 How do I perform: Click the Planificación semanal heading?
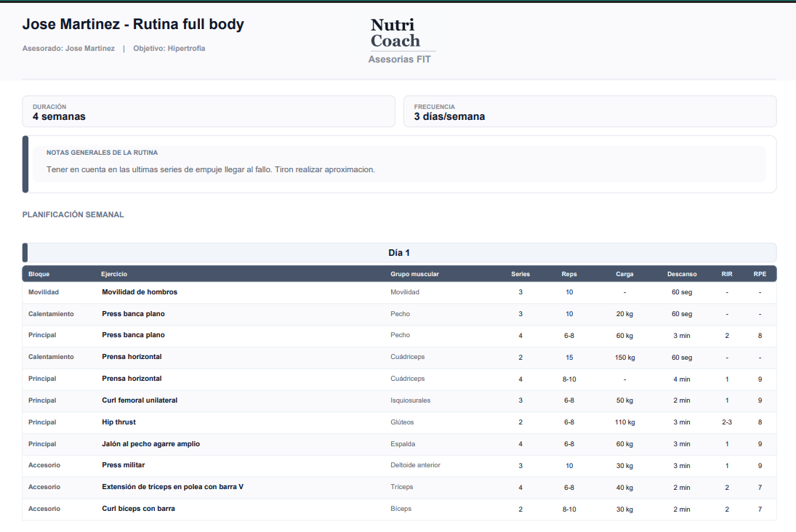tap(73, 214)
